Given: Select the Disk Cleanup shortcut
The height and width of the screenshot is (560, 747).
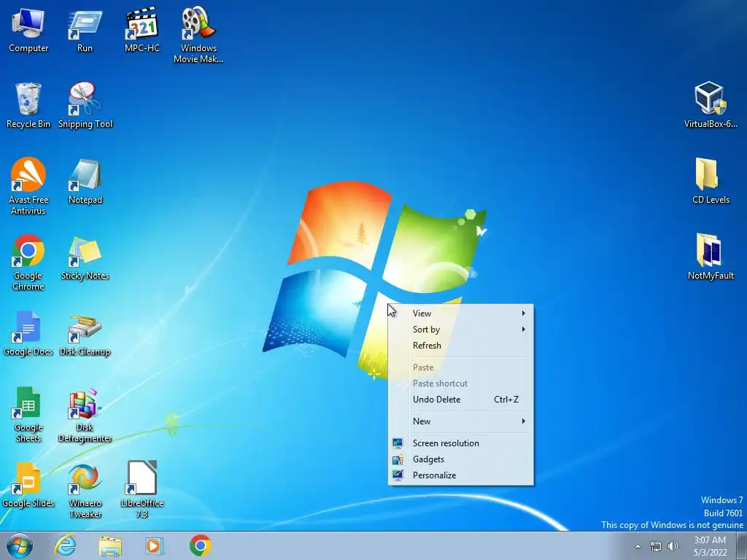Looking at the screenshot, I should [85, 335].
